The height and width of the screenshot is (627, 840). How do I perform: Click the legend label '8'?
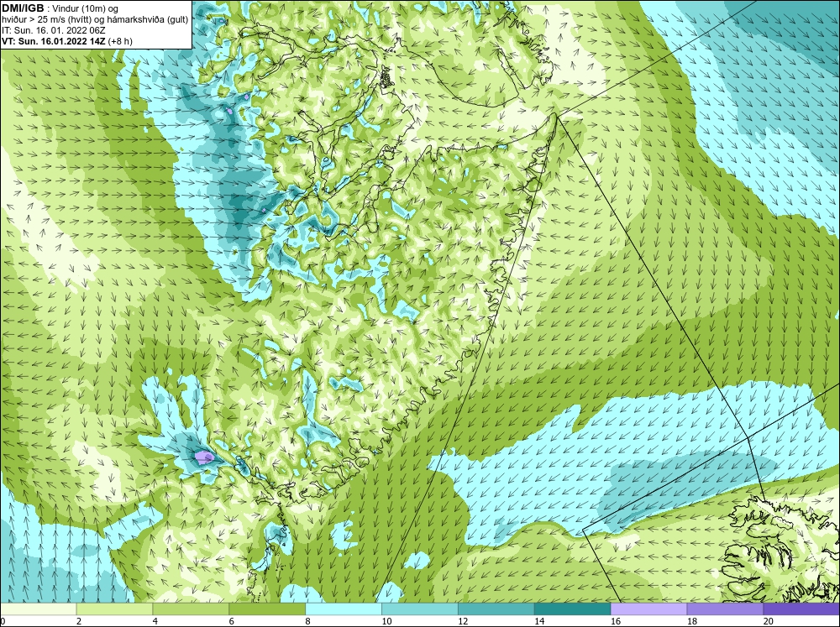tap(308, 621)
